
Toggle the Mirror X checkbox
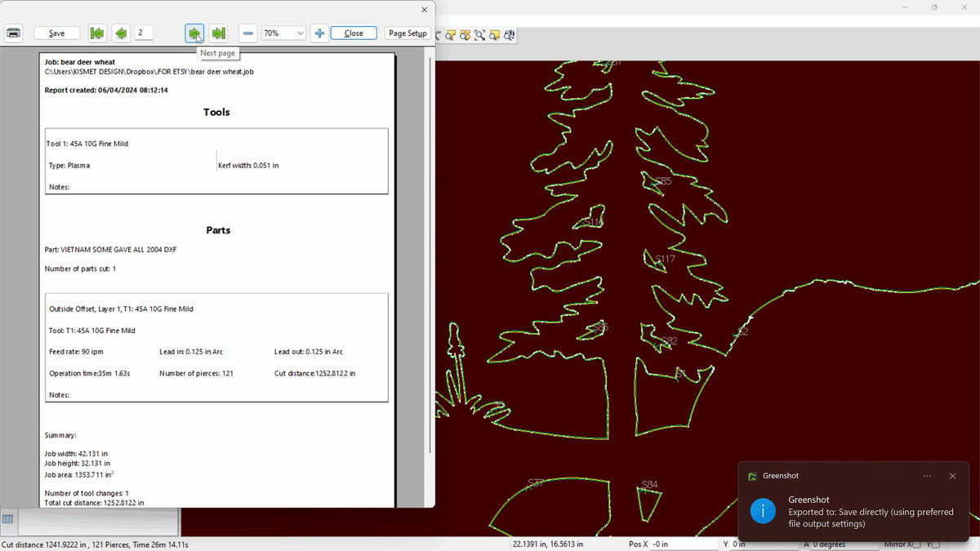point(916,544)
